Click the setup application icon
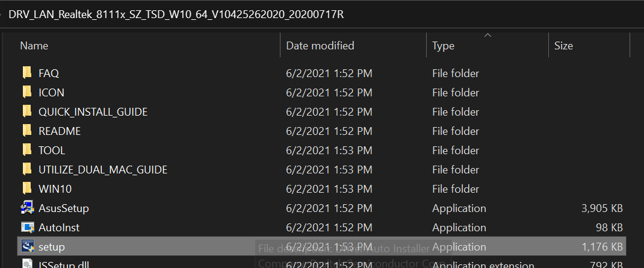This screenshot has height=268, width=644. click(x=27, y=246)
